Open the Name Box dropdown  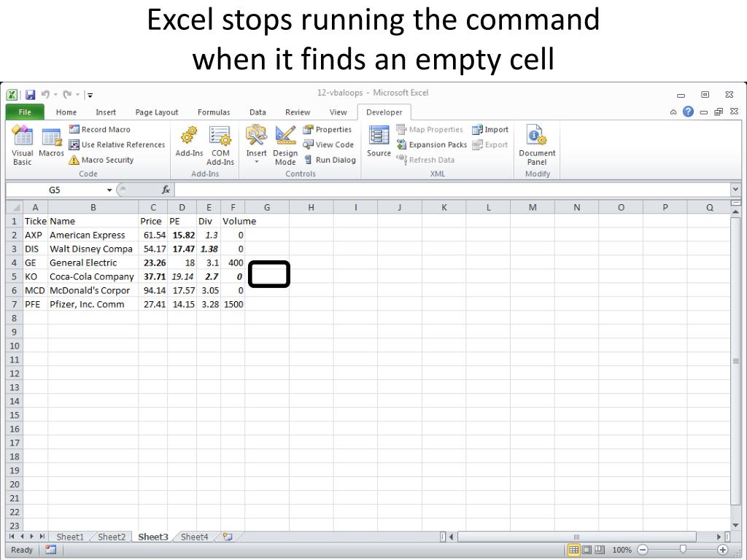click(109, 190)
